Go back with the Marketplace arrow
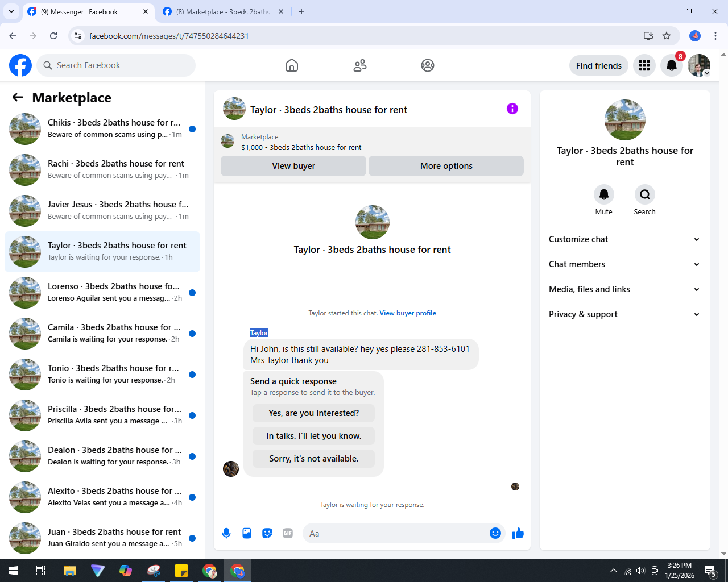Viewport: 728px width, 582px height. (18, 97)
